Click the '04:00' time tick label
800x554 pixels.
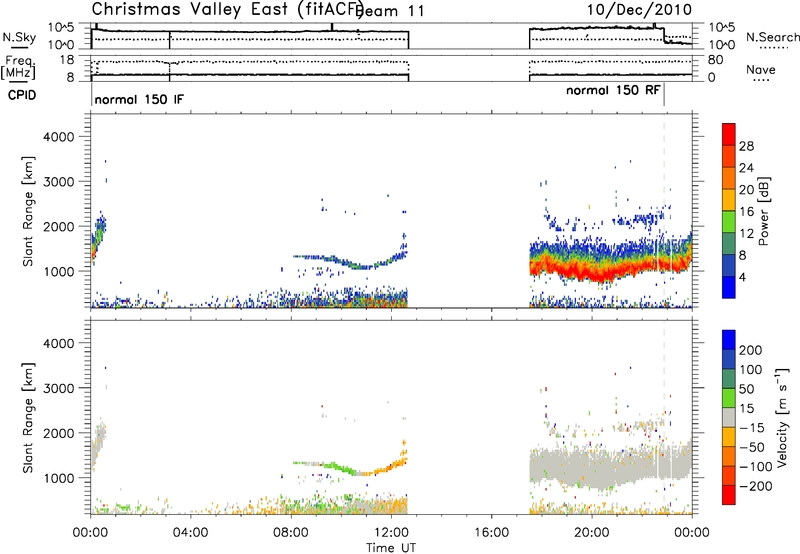(x=190, y=533)
